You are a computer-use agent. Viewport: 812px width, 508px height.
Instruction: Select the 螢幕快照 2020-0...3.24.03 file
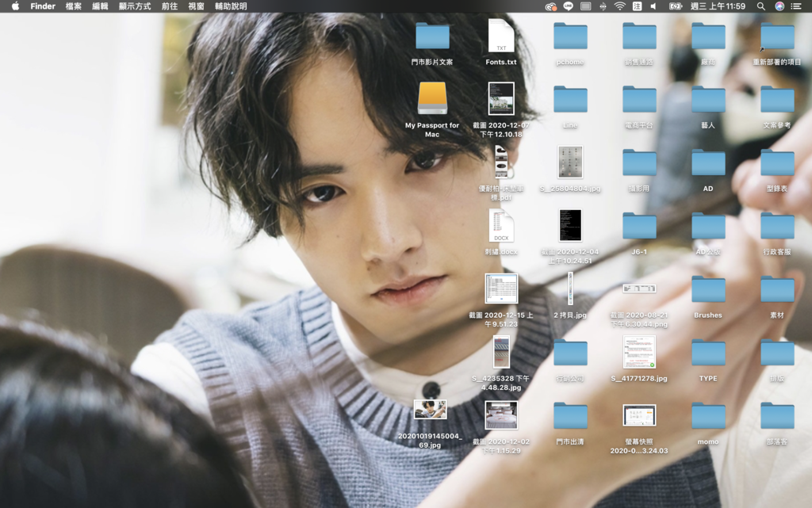pyautogui.click(x=639, y=415)
